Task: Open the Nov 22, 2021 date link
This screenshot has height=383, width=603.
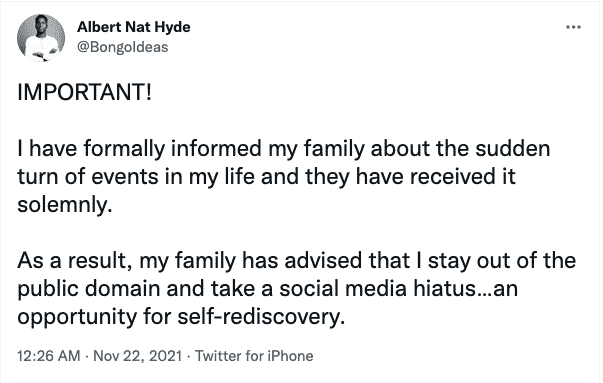Action: point(138,356)
